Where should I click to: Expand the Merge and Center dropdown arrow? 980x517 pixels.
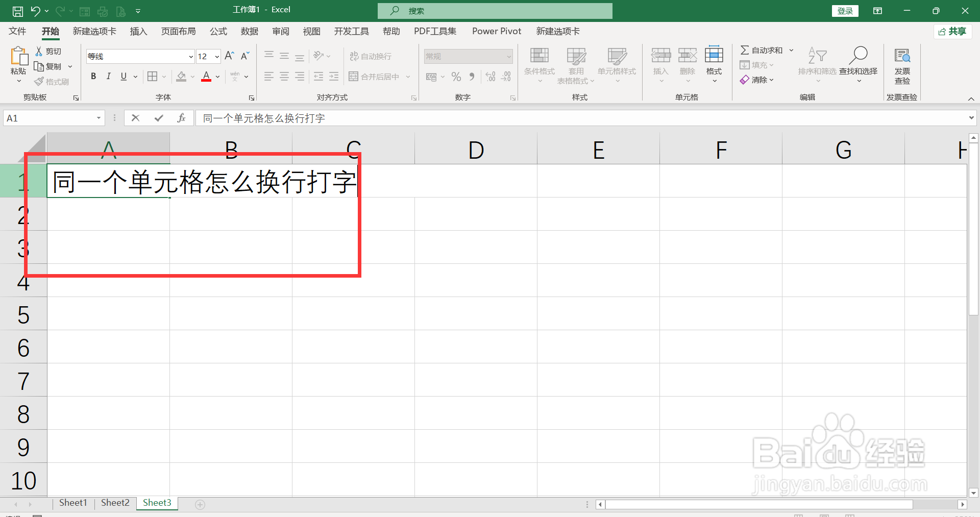(x=408, y=77)
